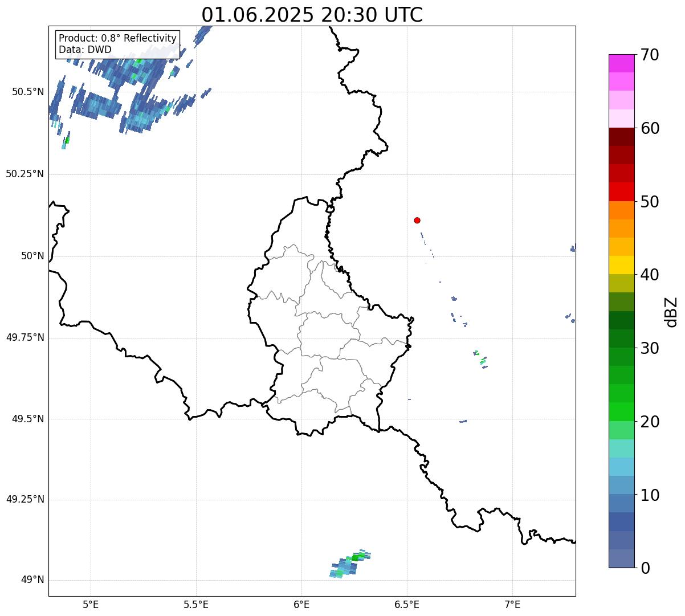This screenshot has height=616, width=685.
Task: Click the bright red colorbar swatch above 50
Action: tap(621, 191)
